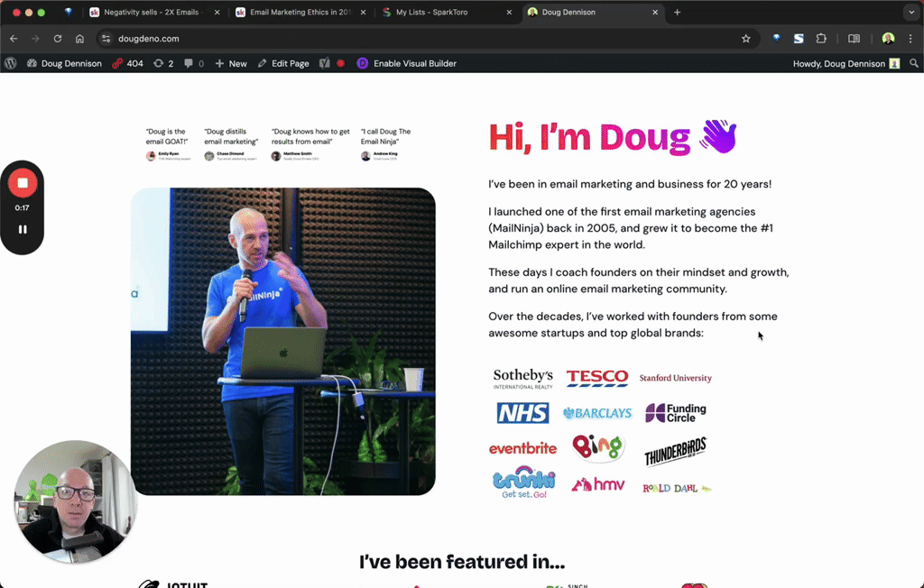The width and height of the screenshot is (924, 588).
Task: View site information icon in address bar
Action: click(106, 38)
